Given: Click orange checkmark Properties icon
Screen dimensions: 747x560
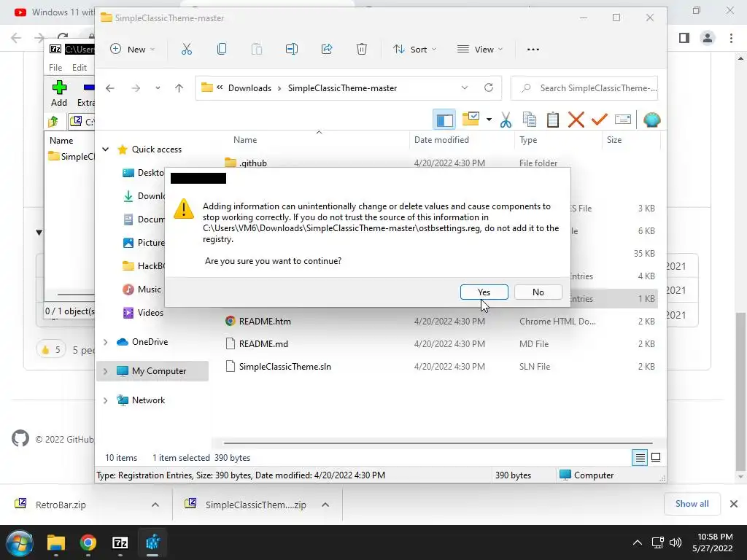Looking at the screenshot, I should [600, 119].
